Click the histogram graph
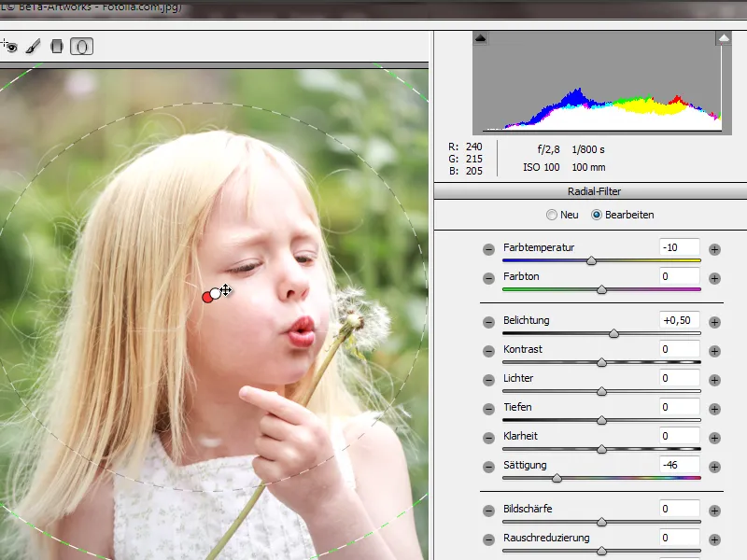 pos(601,83)
